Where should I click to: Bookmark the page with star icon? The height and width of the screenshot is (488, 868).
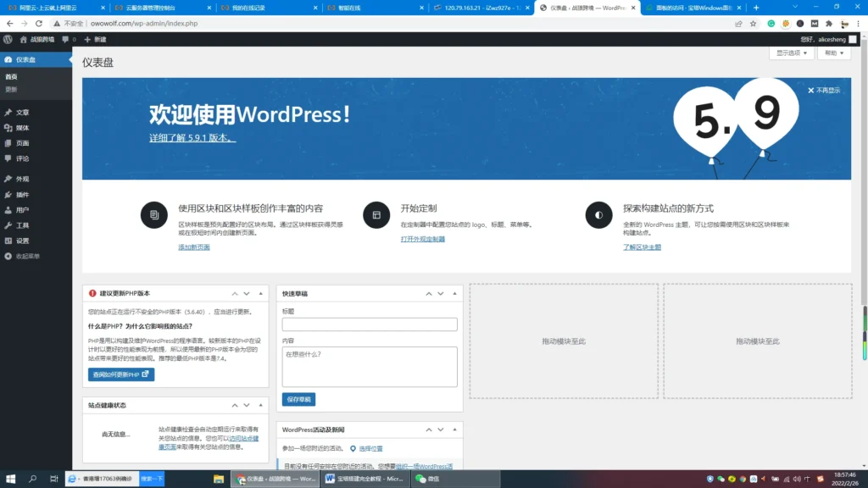pos(753,24)
